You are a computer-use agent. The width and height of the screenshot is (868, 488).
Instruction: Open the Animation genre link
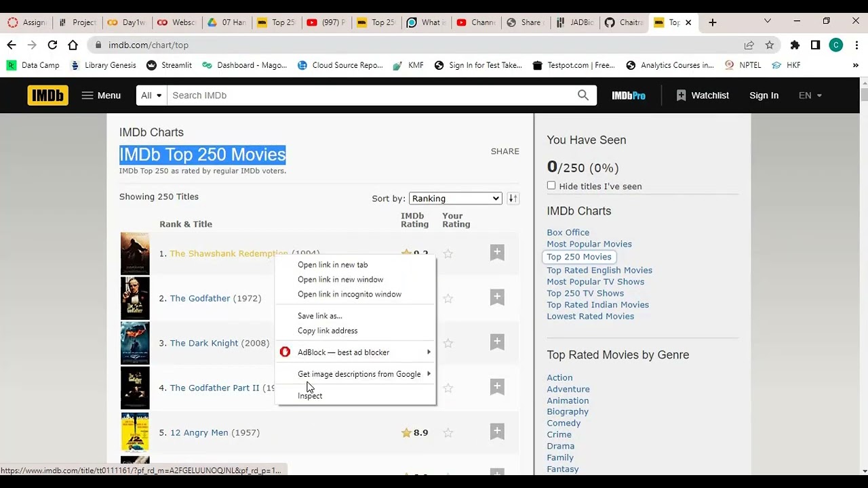(x=568, y=401)
